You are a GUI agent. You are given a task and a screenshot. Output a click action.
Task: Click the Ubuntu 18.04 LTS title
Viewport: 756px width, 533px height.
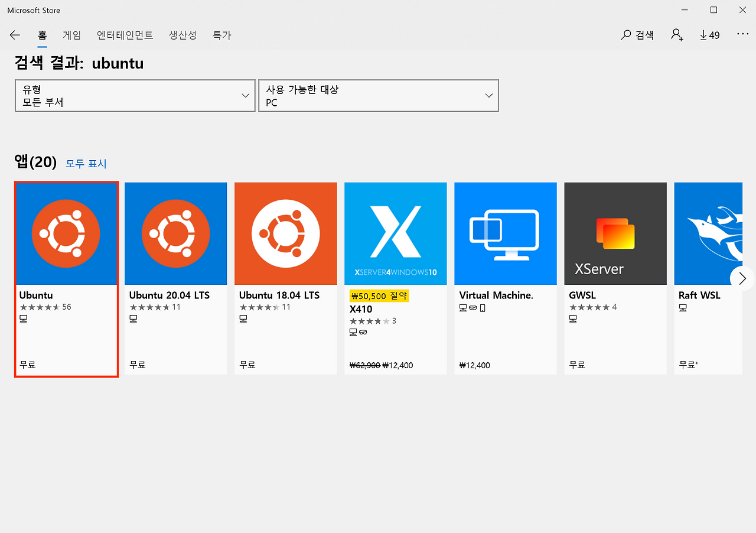pos(279,295)
